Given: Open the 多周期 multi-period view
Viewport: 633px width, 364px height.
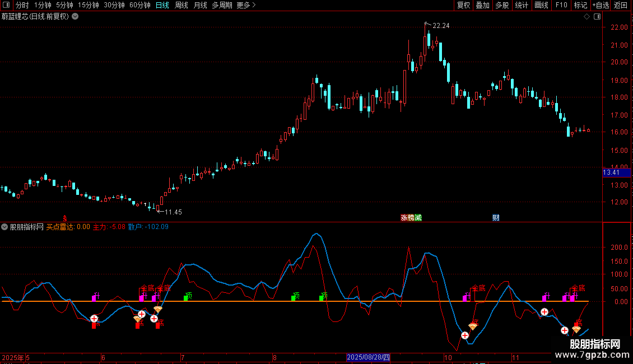Looking at the screenshot, I should [x=222, y=5].
